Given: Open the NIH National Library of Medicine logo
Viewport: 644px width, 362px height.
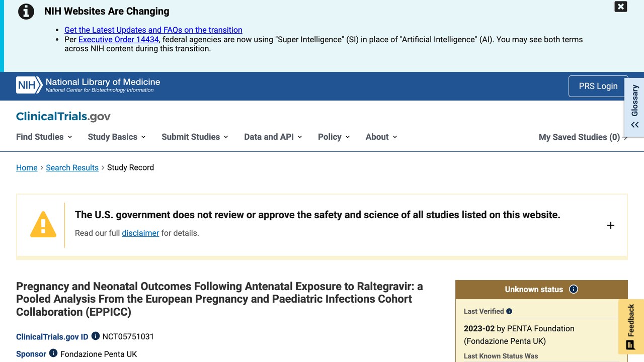Looking at the screenshot, I should 88,85.
